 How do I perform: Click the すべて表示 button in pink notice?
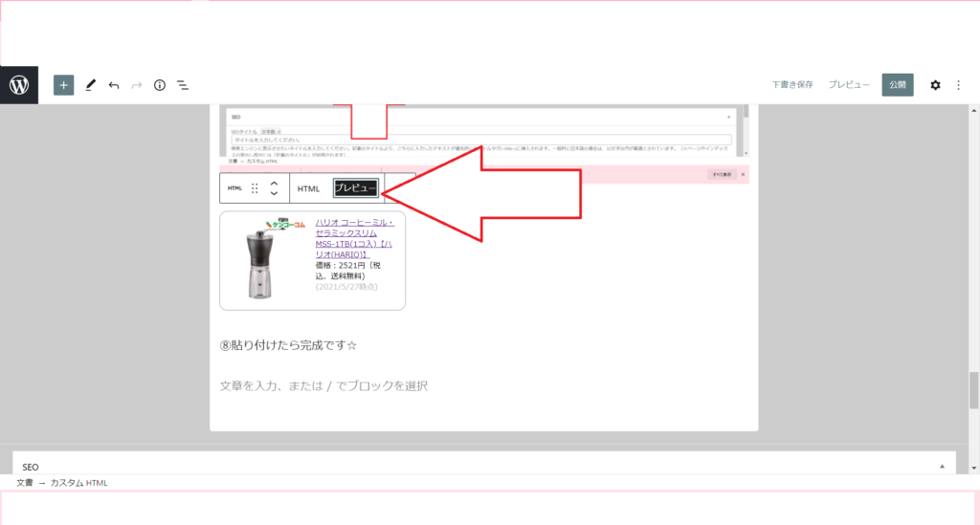pos(722,174)
